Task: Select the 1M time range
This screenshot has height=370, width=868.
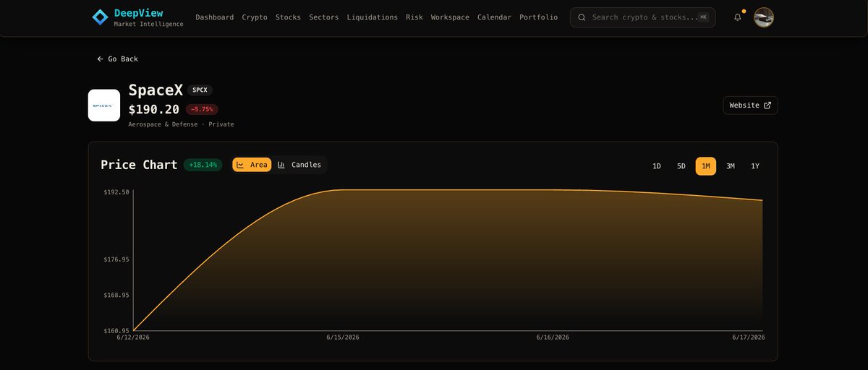Action: 706,166
